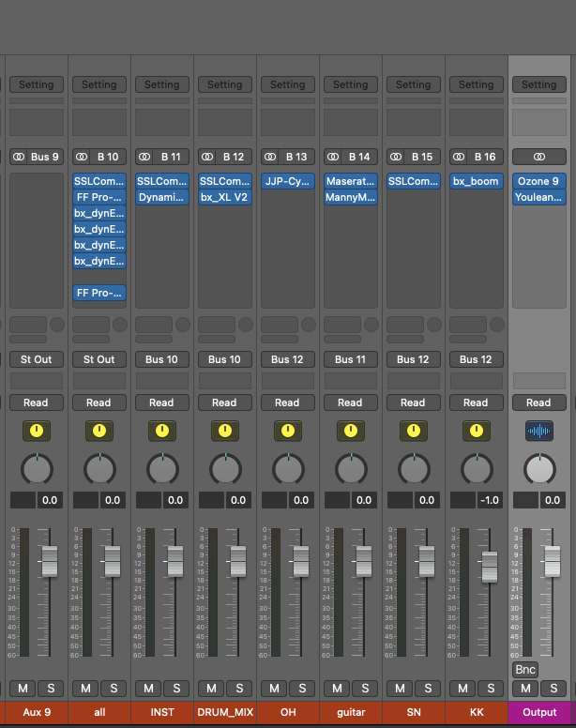Click stereo icon beside B 11 input
576x728 pixels.
pos(144,157)
